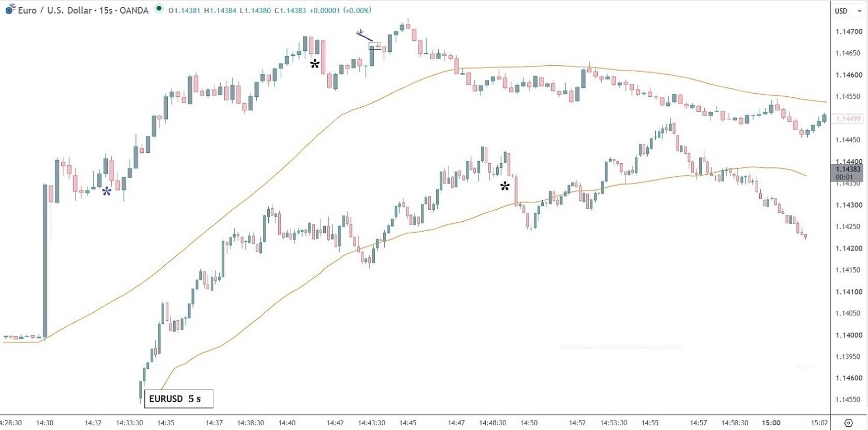Click the 14:45 time axis label
This screenshot has height=430, width=868.
408,423
